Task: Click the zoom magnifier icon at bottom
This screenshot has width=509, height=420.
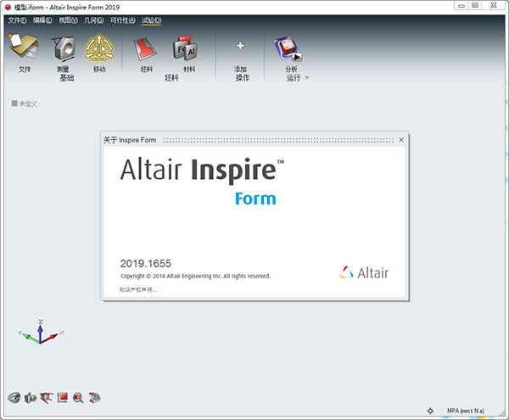Action: coord(78,398)
